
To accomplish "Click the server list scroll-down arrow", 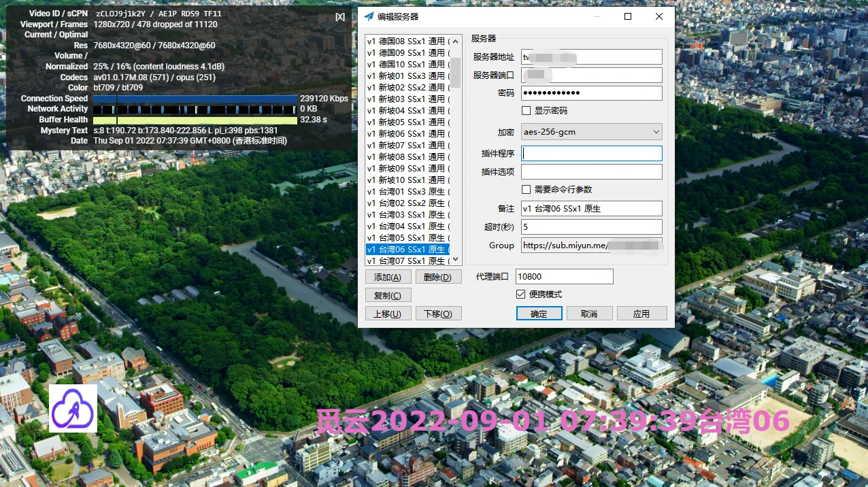I will (456, 260).
